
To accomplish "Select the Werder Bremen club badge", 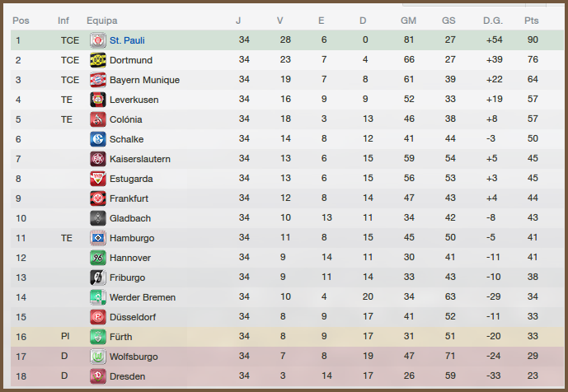I will 98,297.
